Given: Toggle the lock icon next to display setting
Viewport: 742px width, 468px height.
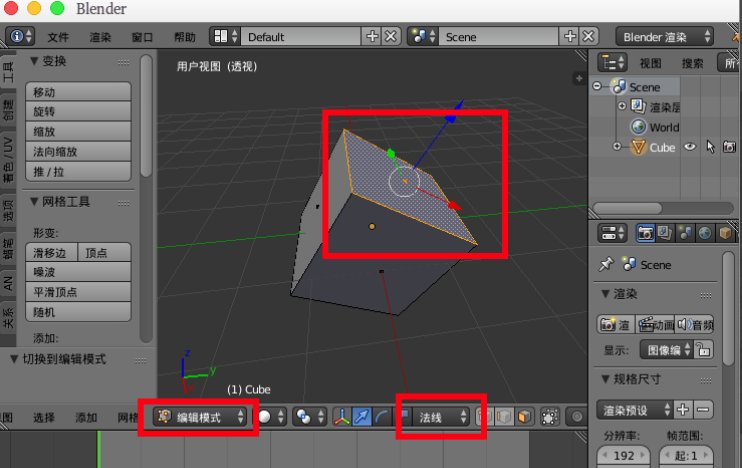Looking at the screenshot, I should click(704, 350).
